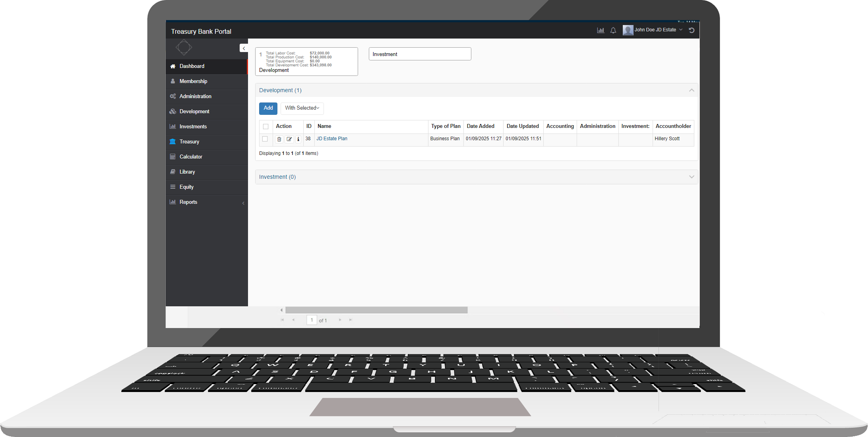The width and height of the screenshot is (868, 437).
Task: Open the With Selected dropdown
Action: click(302, 108)
